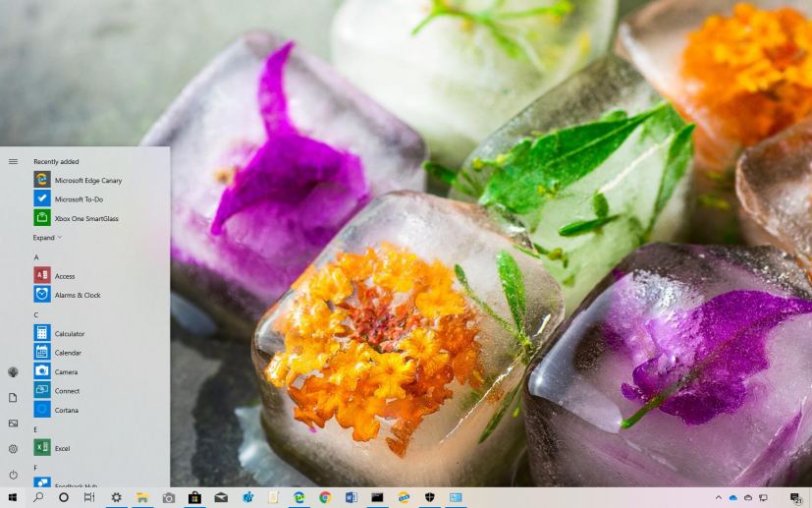Open the Camera app on the taskbar
The height and width of the screenshot is (508, 812).
pos(168,498)
